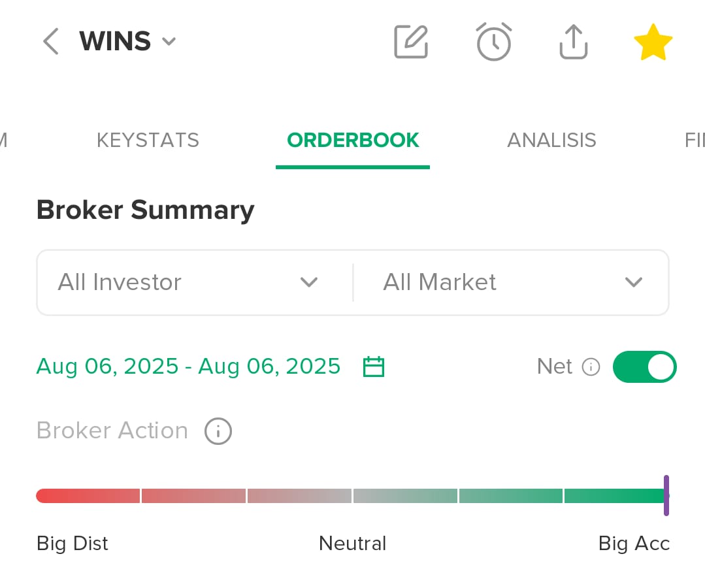The width and height of the screenshot is (705, 588).
Task: Show info next to Net label
Action: pos(591,367)
